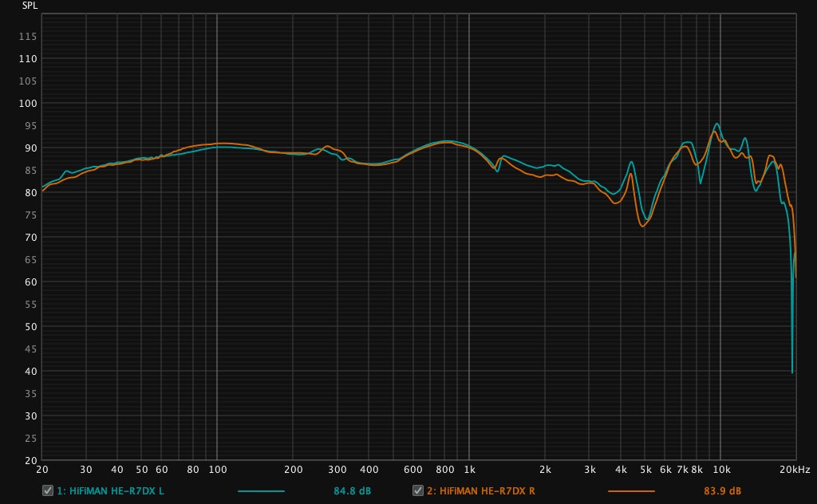The image size is (817, 504).
Task: Click the 83.9 dB readout value
Action: click(x=722, y=490)
